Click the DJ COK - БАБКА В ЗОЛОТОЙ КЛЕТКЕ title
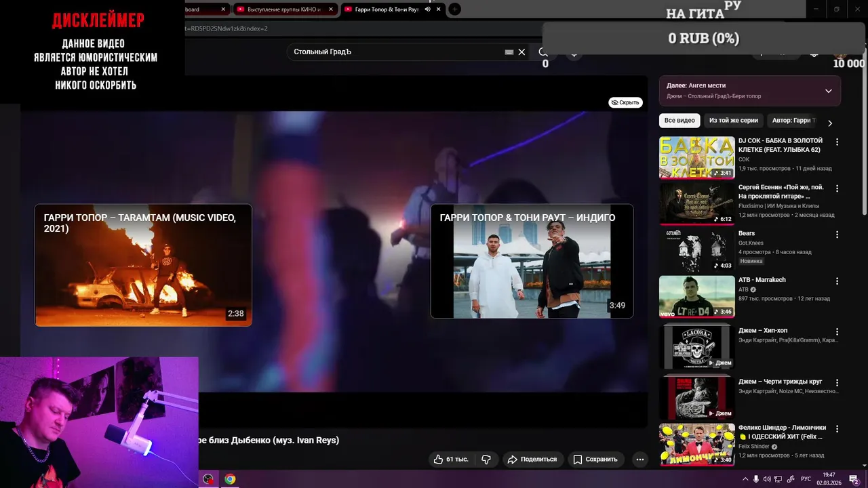Viewport: 868px width, 488px height. coord(781,145)
